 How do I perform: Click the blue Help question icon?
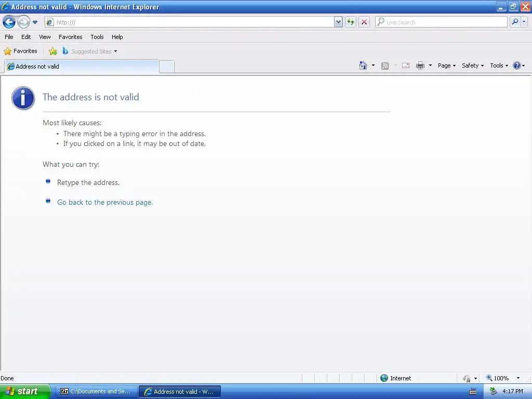(x=517, y=65)
